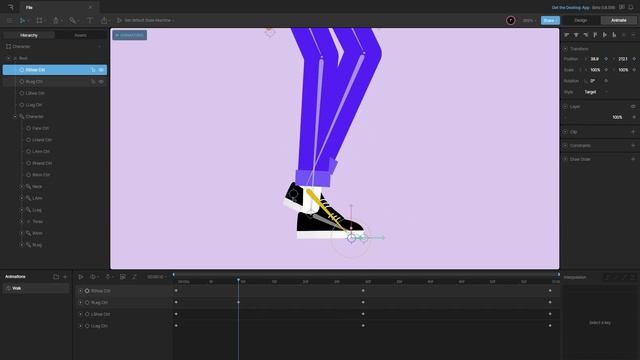Toggle visibility of selected RShoe Ctrl
Screen dimensions: 640x360
pos(101,70)
